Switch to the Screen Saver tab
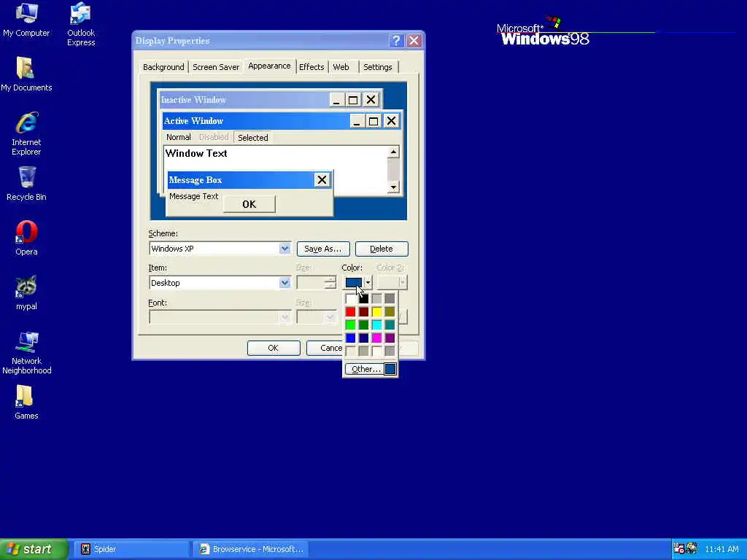The image size is (747, 560). (x=216, y=67)
